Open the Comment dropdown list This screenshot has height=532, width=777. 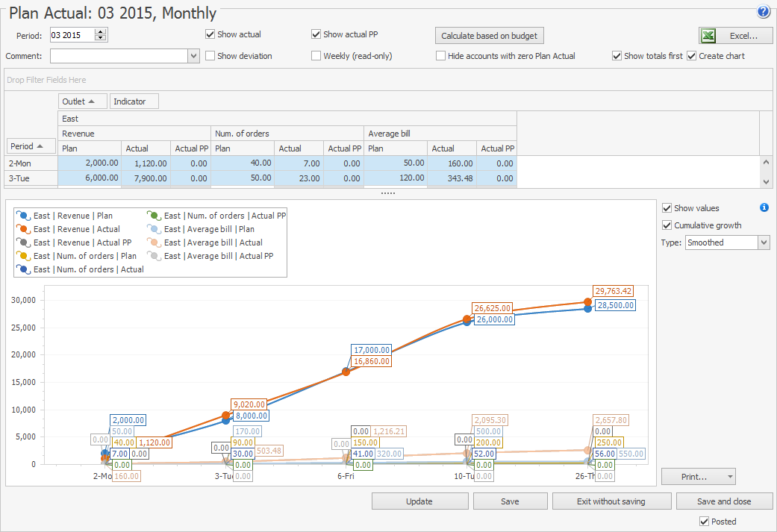pyautogui.click(x=193, y=56)
